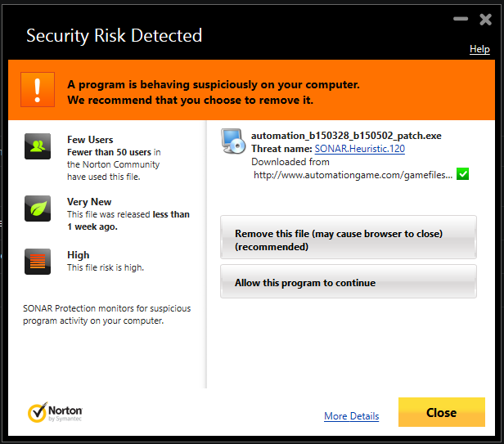Open More Details link
Viewport: 504px width, 444px height.
tap(352, 416)
